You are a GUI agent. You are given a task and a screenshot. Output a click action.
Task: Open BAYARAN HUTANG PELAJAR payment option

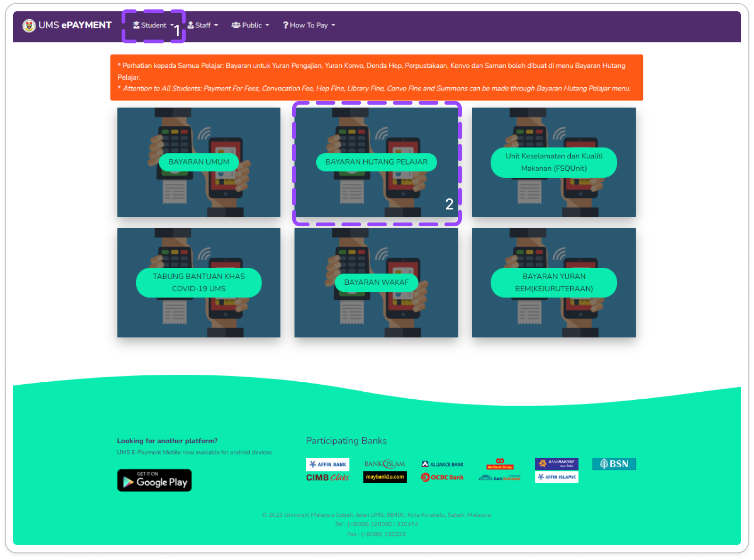tap(376, 162)
